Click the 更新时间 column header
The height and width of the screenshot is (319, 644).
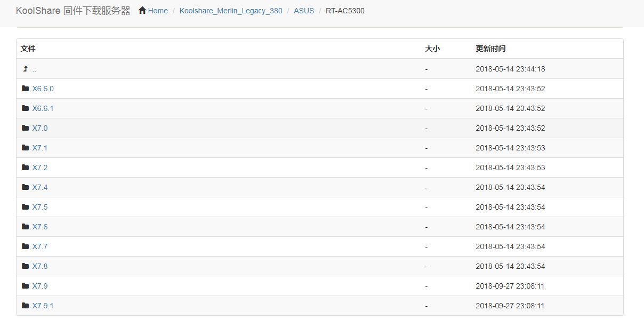(x=490, y=49)
